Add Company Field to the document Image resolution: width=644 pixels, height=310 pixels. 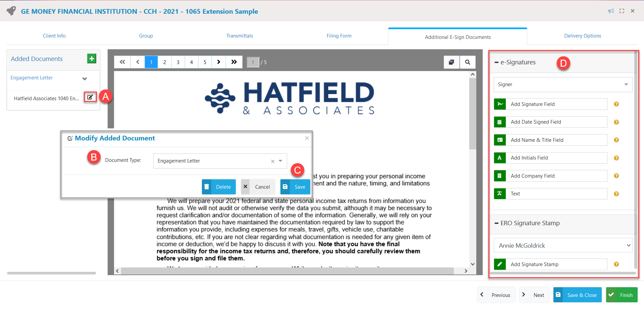pyautogui.click(x=550, y=176)
